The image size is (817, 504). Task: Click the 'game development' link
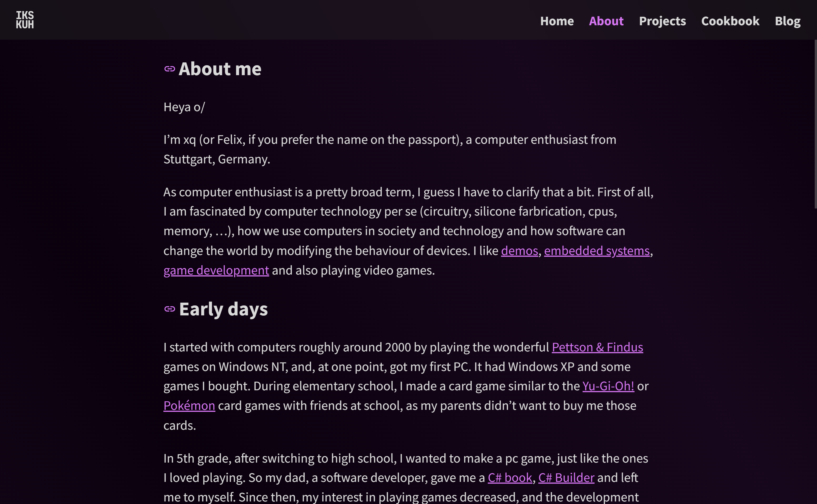point(216,270)
